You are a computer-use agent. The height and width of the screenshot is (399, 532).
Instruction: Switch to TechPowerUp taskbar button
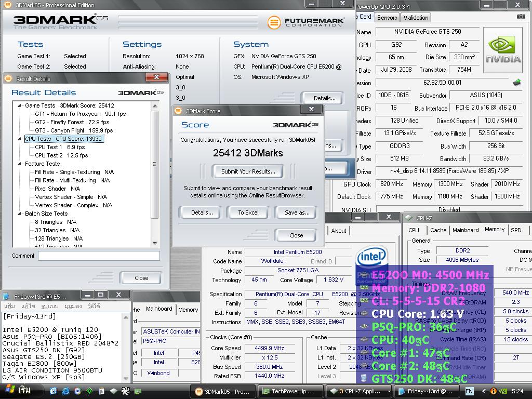290,392
